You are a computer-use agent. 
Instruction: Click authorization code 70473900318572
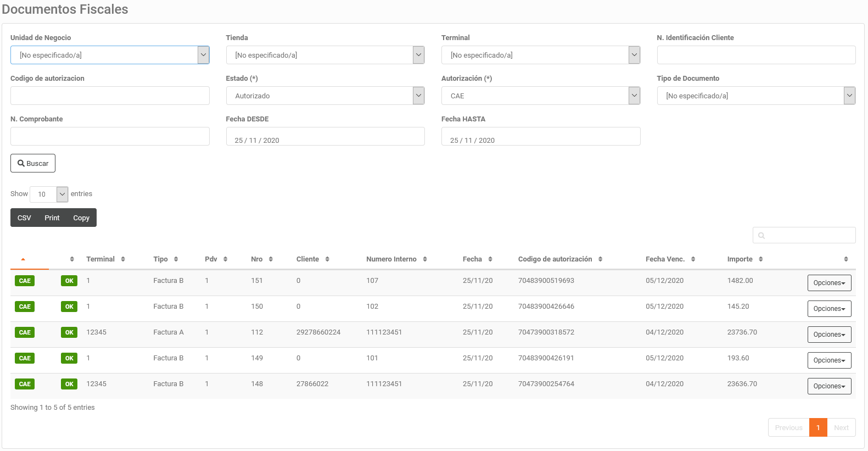546,332
